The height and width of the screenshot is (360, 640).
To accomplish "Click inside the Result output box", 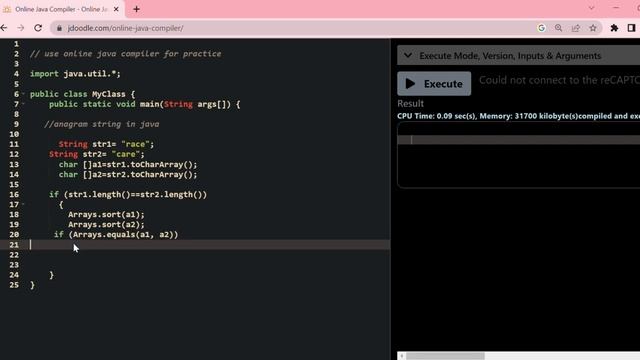I will 518,155.
